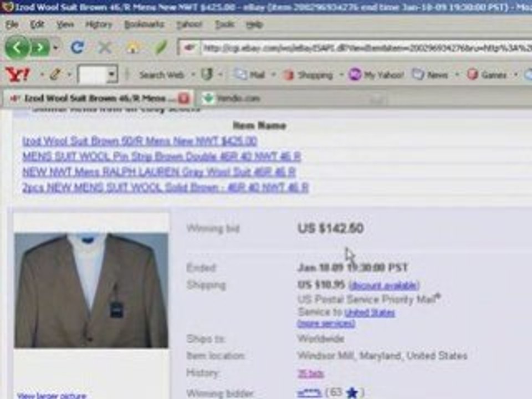
Task: Expand the Mail dropdown arrow
Action: (273, 74)
